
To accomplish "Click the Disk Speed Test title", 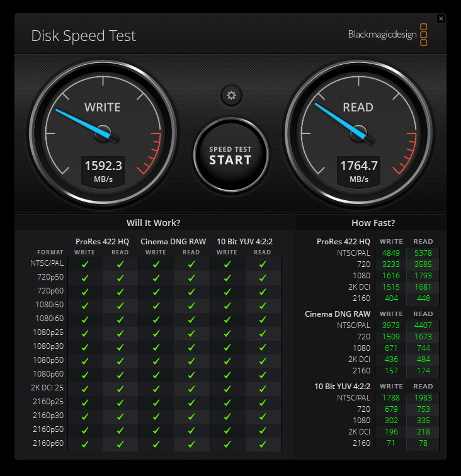I will point(83,36).
